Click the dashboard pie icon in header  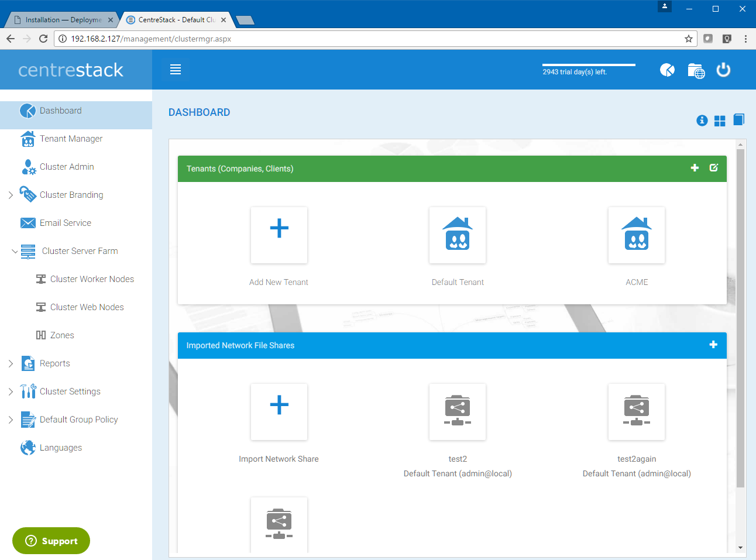(x=667, y=70)
